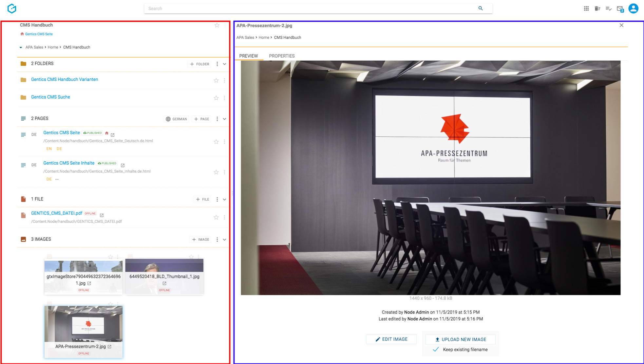The height and width of the screenshot is (364, 644).
Task: Switch to Preview tab
Action: [249, 55]
